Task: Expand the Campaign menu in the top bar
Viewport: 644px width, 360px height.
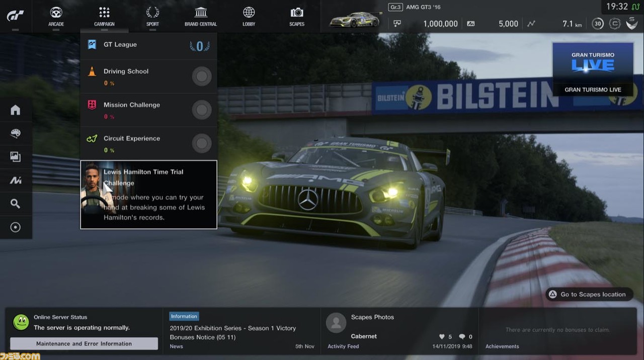Action: coord(104,16)
